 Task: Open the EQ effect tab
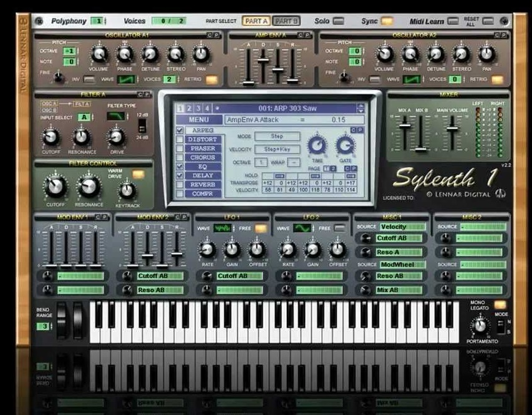[x=203, y=167]
